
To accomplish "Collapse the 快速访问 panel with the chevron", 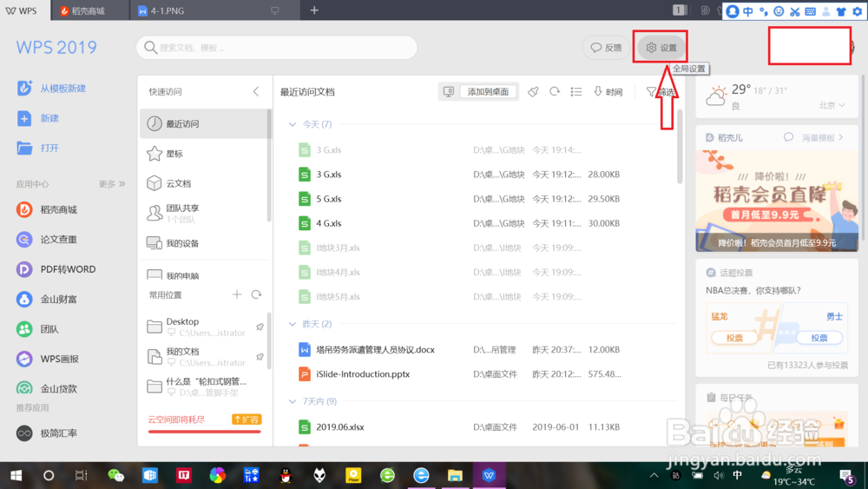I will coord(256,91).
